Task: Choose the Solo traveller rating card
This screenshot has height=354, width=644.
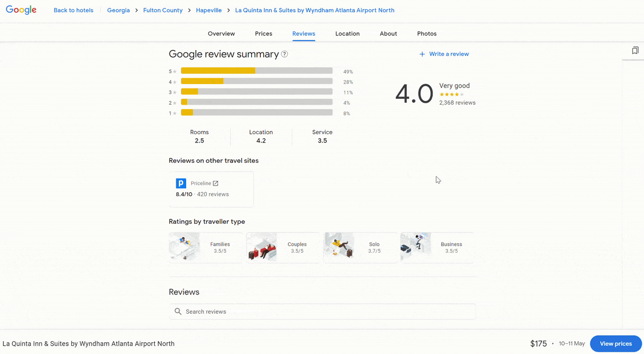Action: coord(360,248)
